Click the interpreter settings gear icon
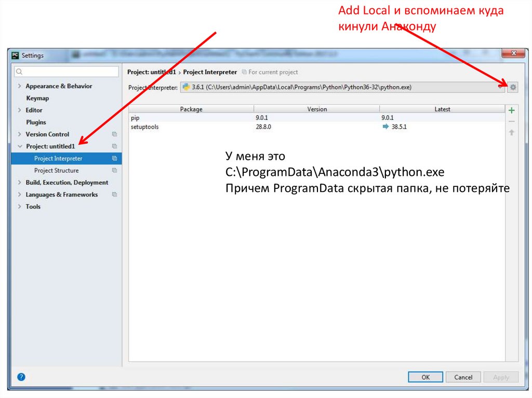 [x=513, y=87]
